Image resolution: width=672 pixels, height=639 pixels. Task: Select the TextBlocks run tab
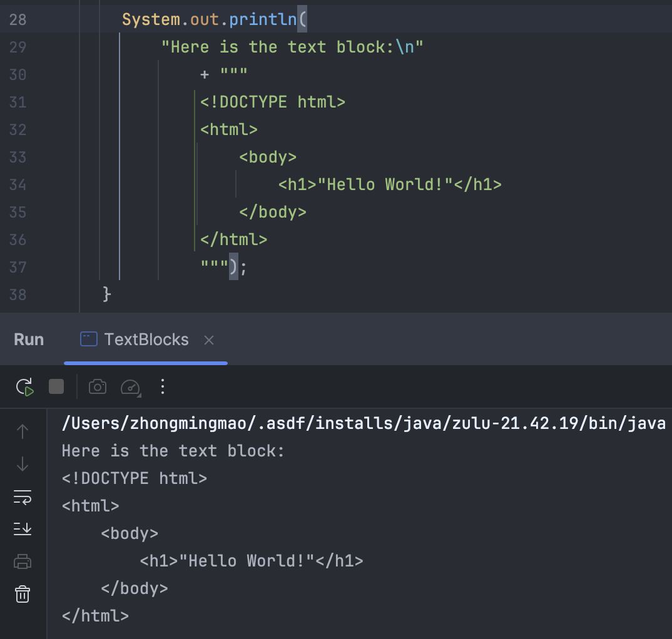point(146,340)
